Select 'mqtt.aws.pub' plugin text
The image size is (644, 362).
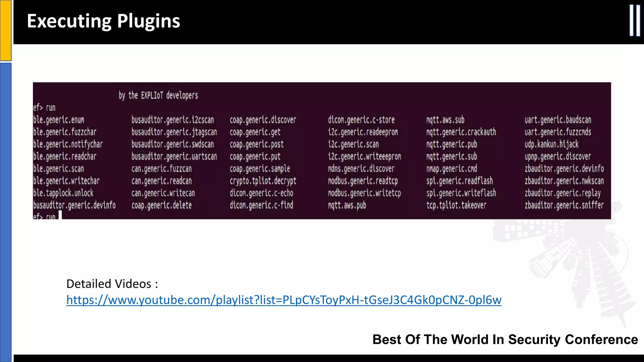click(x=347, y=205)
